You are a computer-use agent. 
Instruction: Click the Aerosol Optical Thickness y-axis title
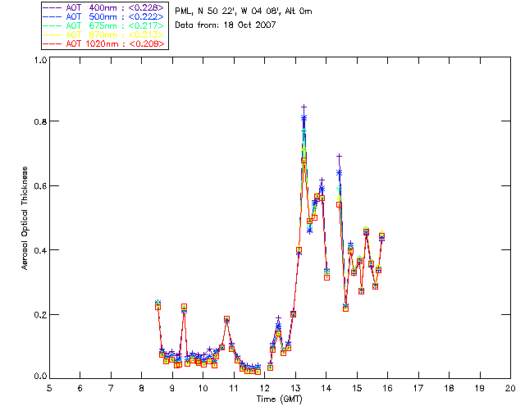(25, 218)
